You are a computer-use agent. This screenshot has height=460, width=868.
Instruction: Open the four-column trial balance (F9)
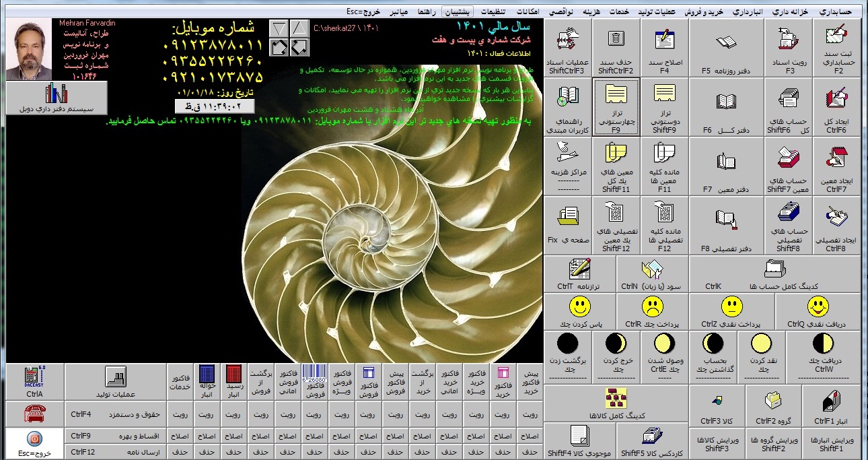point(616,106)
